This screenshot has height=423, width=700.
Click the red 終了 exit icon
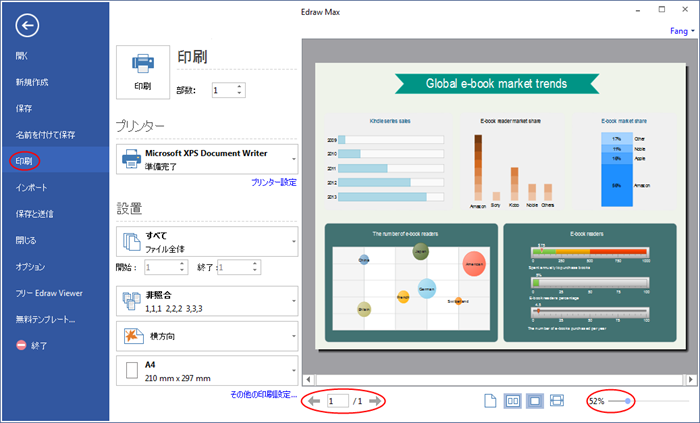point(21,345)
